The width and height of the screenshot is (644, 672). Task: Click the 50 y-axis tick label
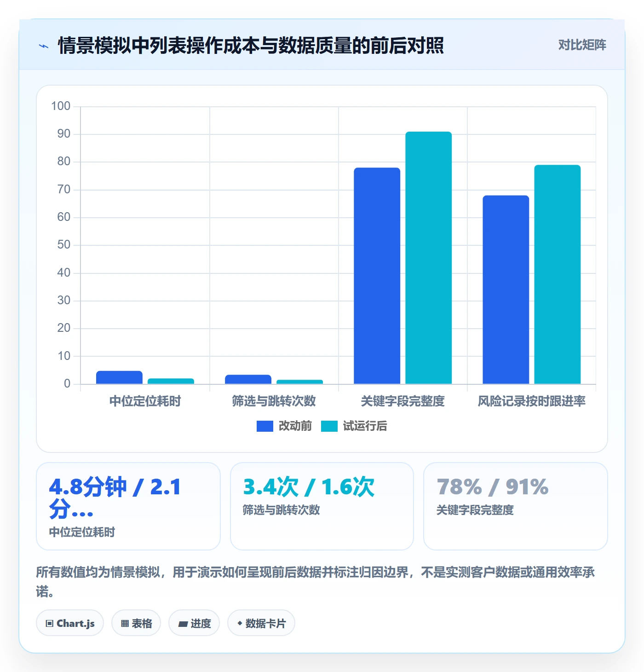click(x=64, y=245)
